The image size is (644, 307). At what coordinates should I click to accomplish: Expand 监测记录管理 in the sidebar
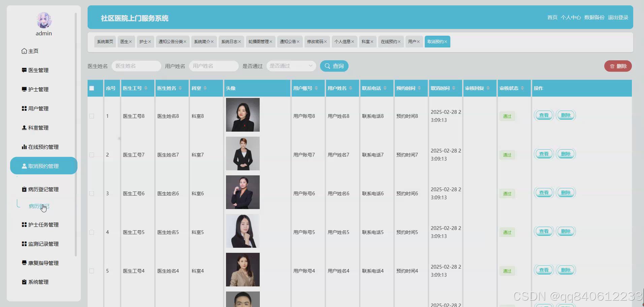(43, 244)
